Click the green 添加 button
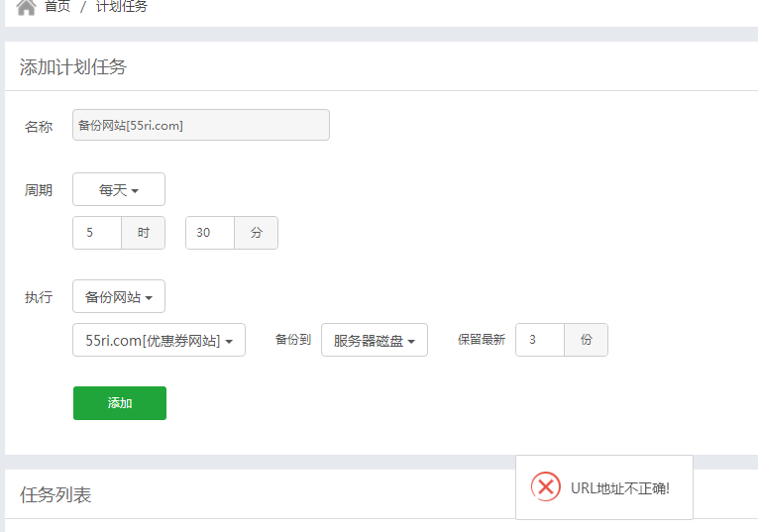 (x=120, y=403)
